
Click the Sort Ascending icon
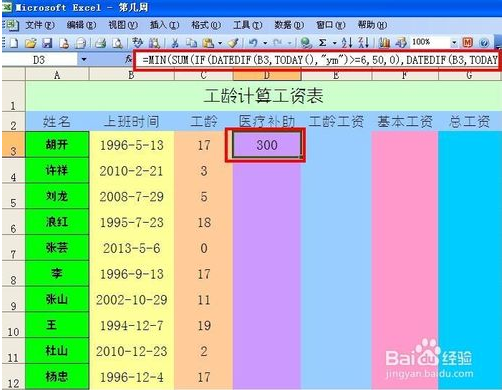click(x=347, y=43)
